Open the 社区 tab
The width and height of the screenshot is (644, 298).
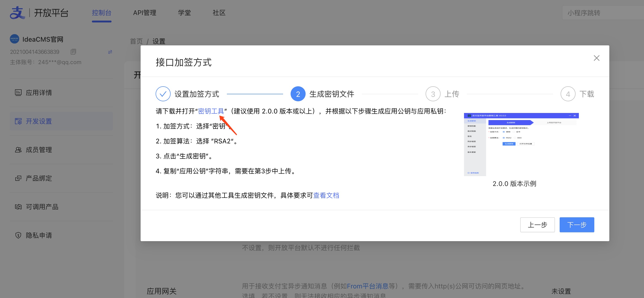219,13
